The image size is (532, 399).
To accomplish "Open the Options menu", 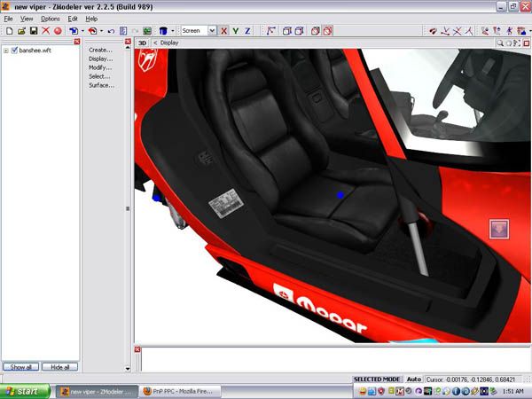I will click(x=50, y=19).
